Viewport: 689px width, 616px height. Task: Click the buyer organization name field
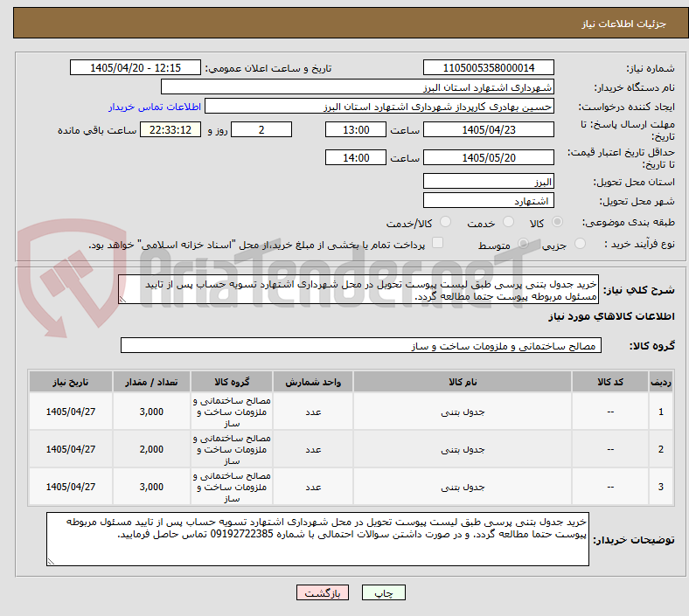[x=358, y=87]
